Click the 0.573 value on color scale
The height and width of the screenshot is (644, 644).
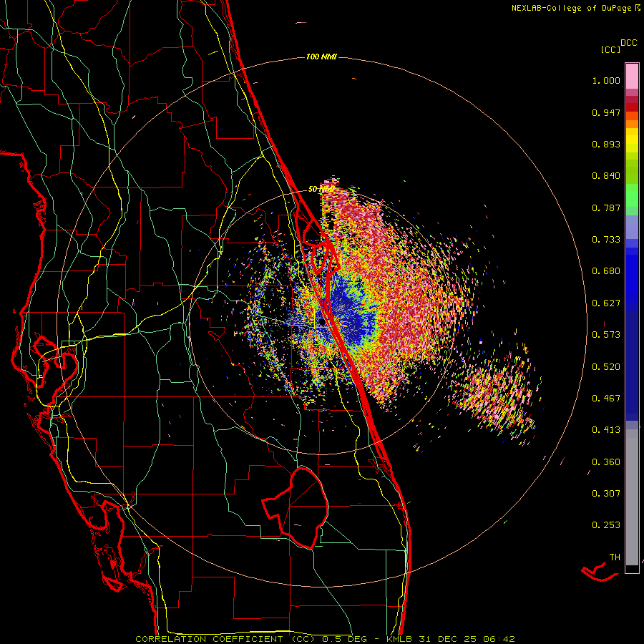point(606,335)
